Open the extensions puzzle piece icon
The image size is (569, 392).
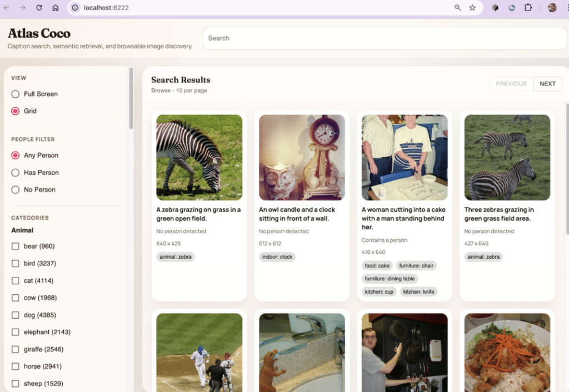528,8
